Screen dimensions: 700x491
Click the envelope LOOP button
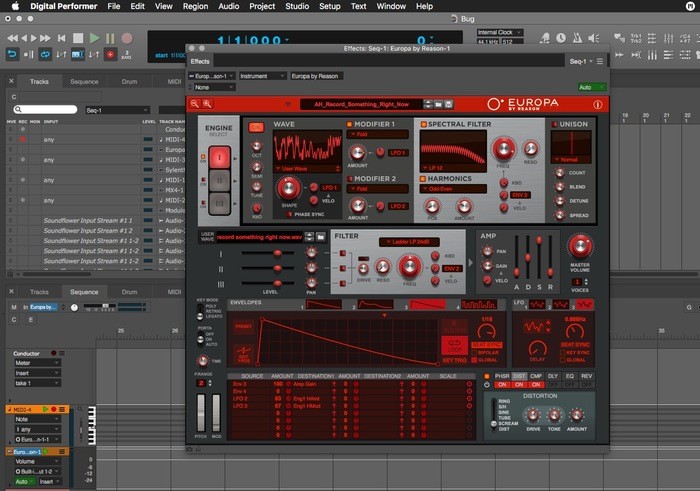(454, 345)
